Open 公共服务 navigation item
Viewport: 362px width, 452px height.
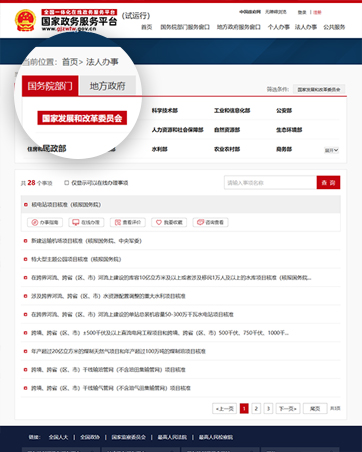[x=334, y=27]
